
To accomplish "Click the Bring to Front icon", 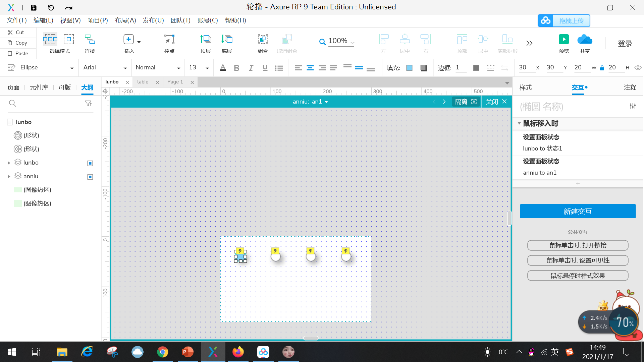I will (x=205, y=40).
